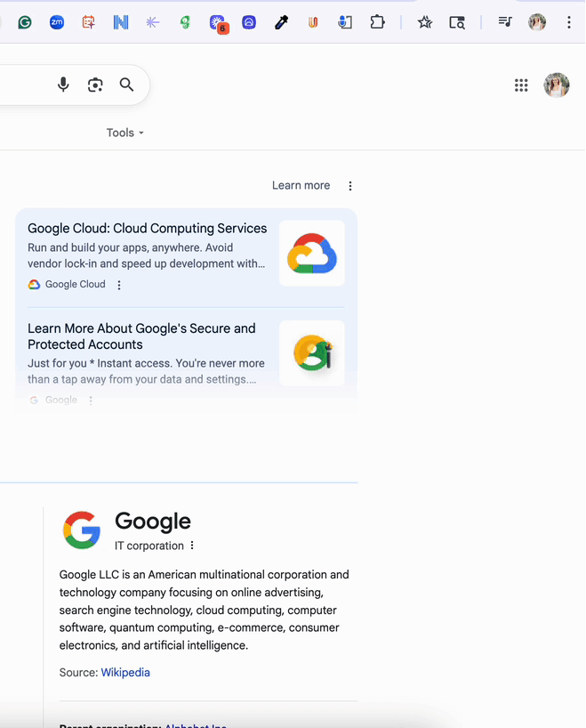Open the Zoom extension
Image resolution: width=586 pixels, height=728 pixels.
(x=57, y=22)
